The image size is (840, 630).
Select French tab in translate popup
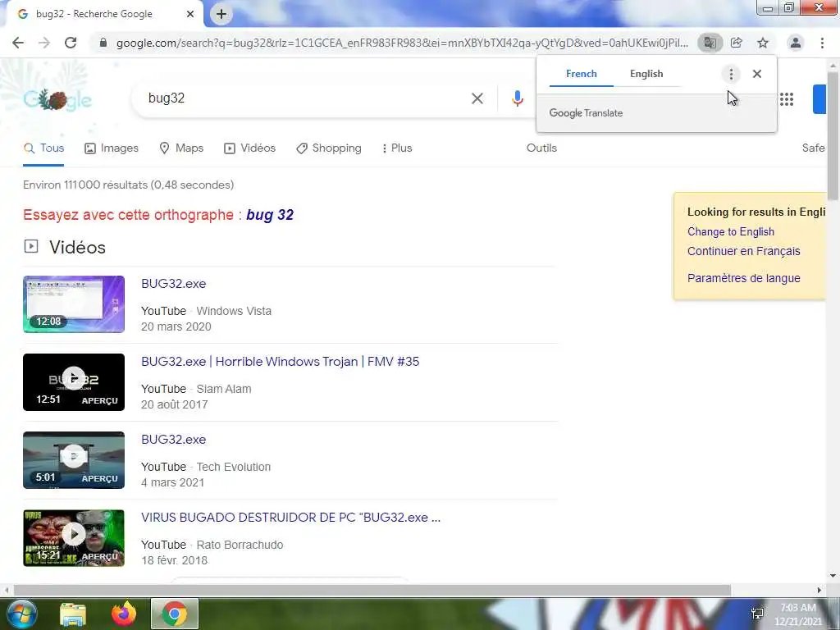582,74
